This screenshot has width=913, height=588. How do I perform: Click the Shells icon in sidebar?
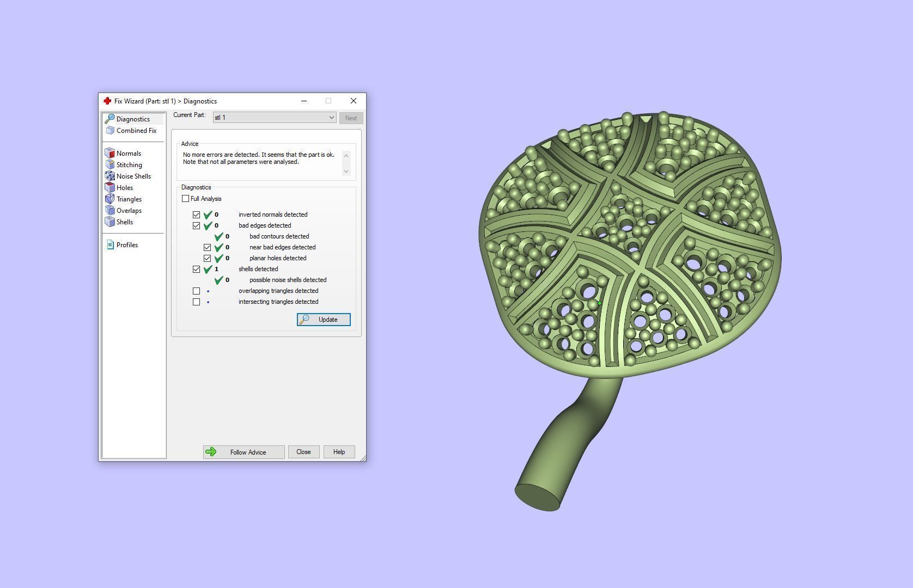110,222
